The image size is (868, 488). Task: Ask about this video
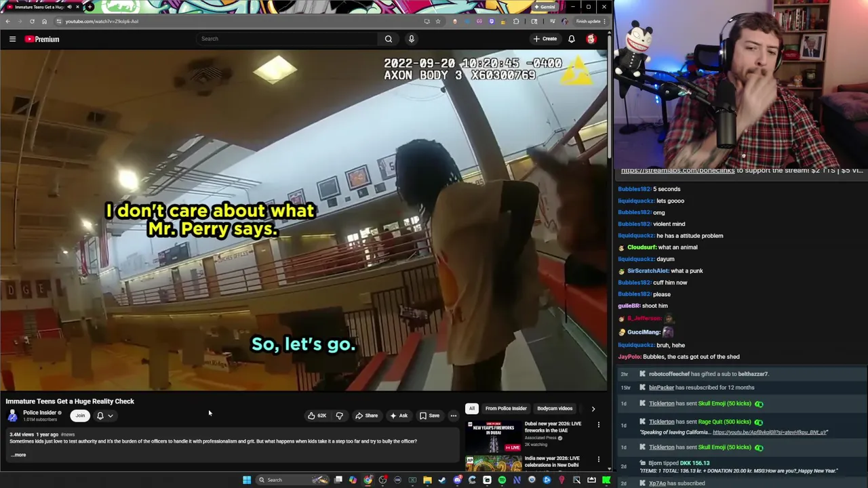(399, 415)
